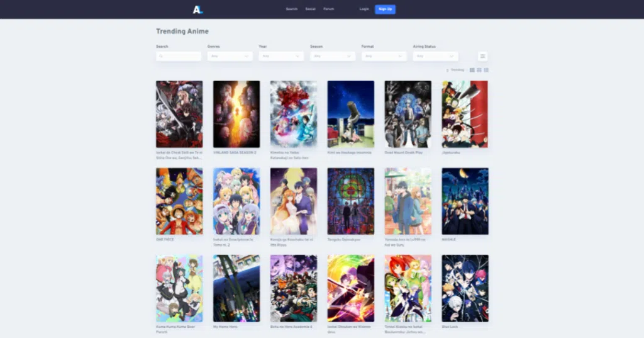The height and width of the screenshot is (338, 644).
Task: Open Forum in top navigation
Action: click(x=328, y=9)
